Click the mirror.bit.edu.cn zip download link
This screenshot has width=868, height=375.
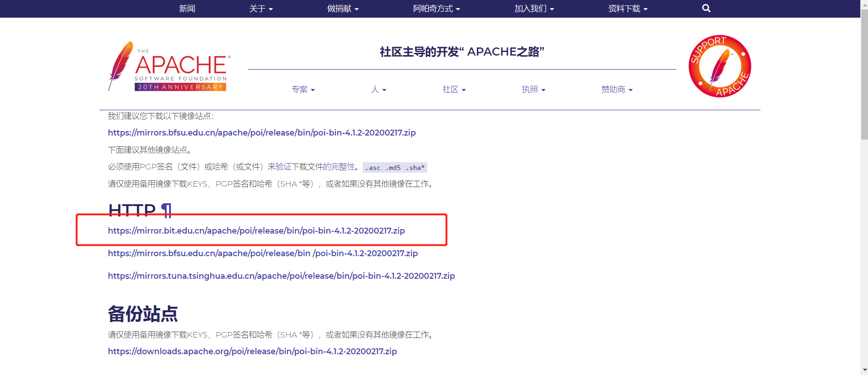[256, 230]
